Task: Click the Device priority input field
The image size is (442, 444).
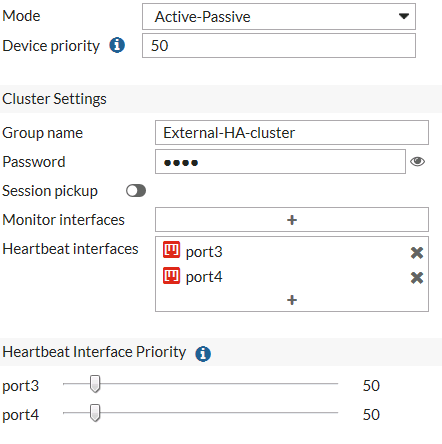Action: [279, 46]
